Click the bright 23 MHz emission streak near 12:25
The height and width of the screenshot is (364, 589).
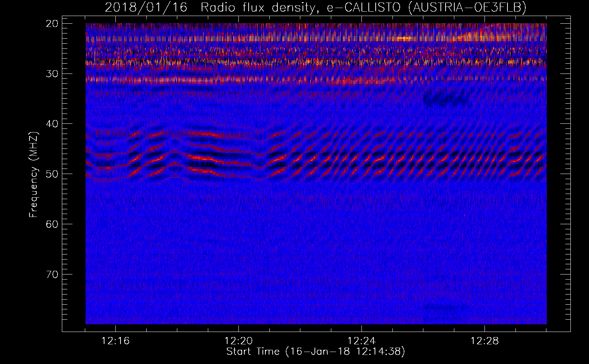click(404, 39)
